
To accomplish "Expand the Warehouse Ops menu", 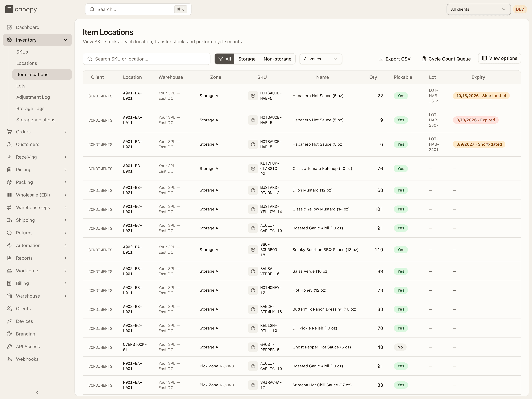I will pyautogui.click(x=37, y=207).
